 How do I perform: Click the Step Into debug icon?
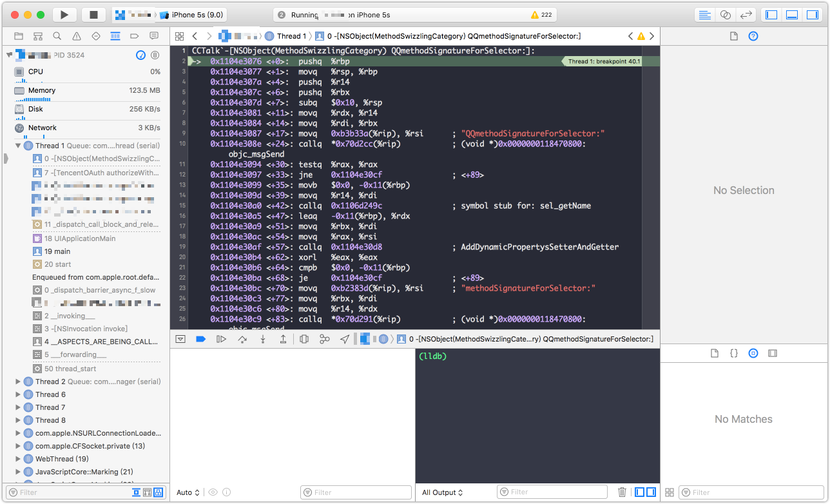point(263,339)
